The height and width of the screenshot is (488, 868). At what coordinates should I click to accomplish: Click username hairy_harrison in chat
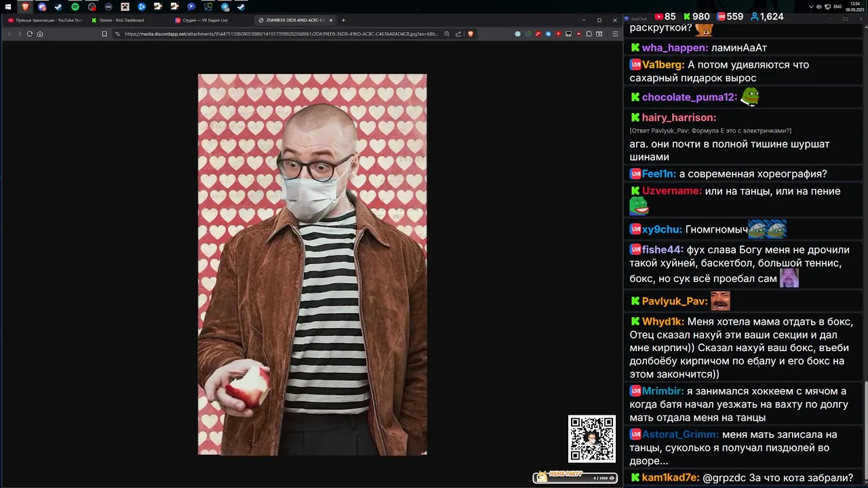coord(679,117)
